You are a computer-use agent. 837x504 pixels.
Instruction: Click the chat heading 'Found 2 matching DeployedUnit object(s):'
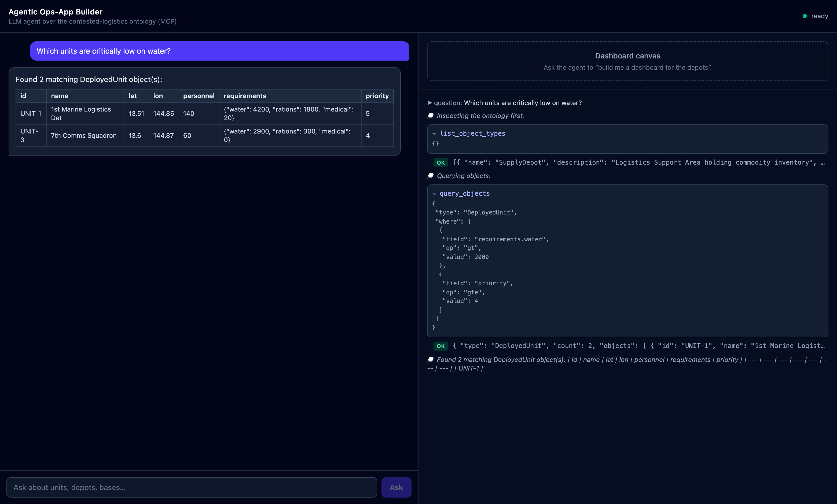pyautogui.click(x=89, y=79)
